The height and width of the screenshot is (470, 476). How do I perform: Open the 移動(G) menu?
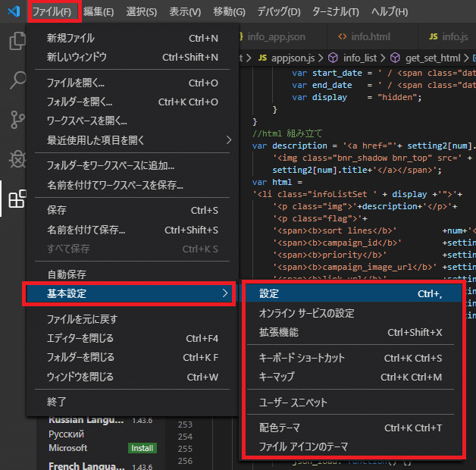tap(229, 12)
